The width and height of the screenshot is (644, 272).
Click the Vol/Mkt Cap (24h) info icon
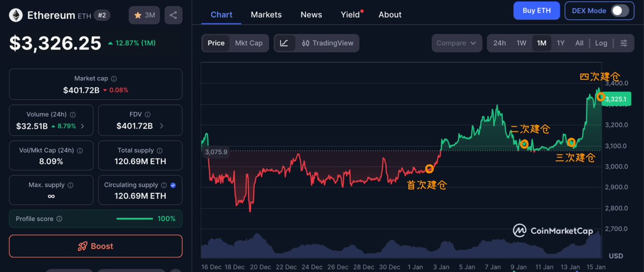[x=79, y=151]
